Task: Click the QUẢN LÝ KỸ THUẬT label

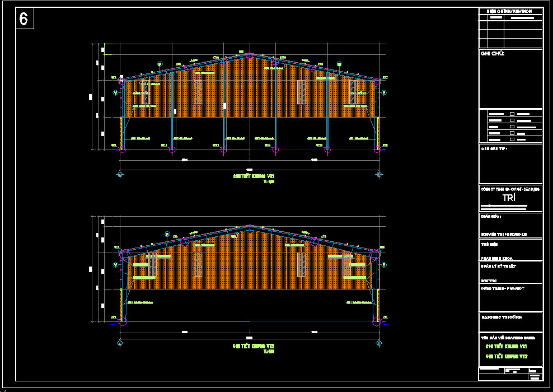Action: tap(498, 267)
